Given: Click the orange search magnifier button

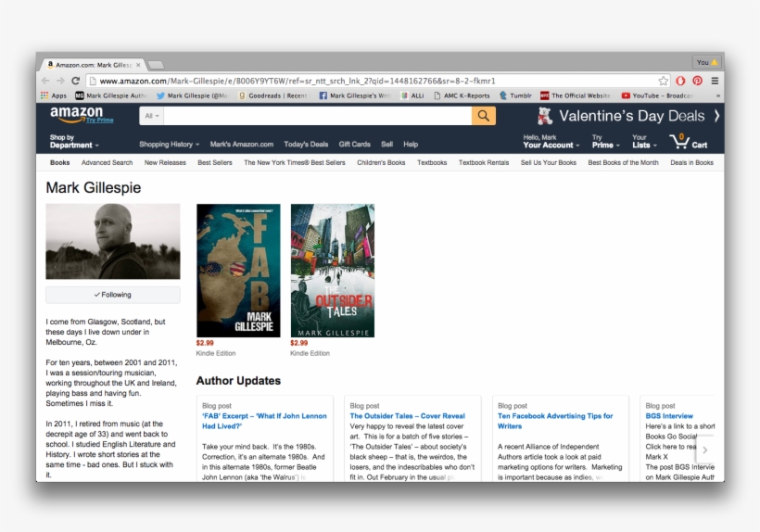Looking at the screenshot, I should tap(483, 116).
